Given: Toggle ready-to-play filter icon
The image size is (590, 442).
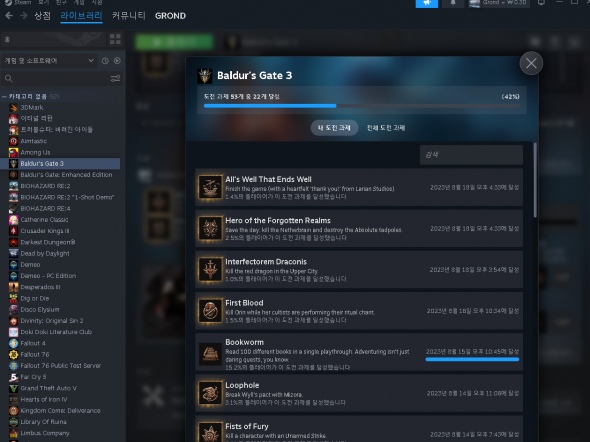Looking at the screenshot, I should tap(117, 61).
